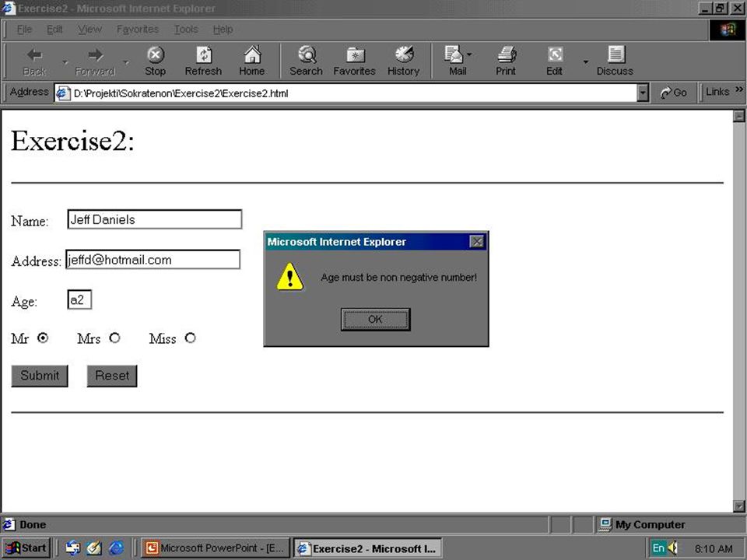
Task: Click the Submit form button
Action: pos(40,376)
